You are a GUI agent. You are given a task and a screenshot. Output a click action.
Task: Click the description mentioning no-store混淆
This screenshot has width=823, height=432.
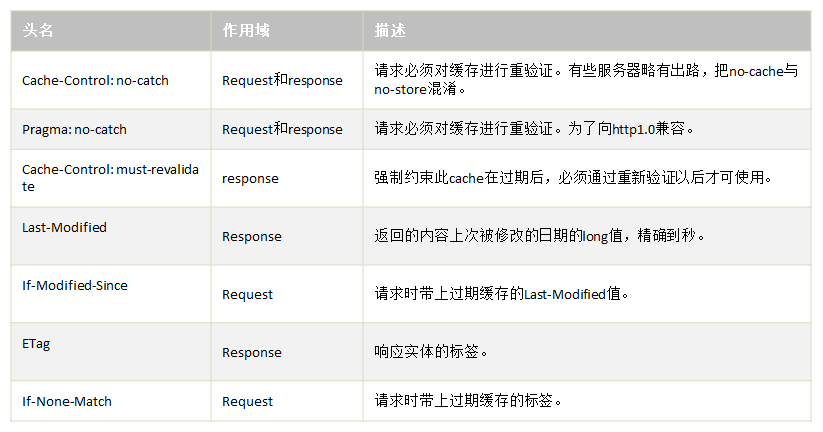tap(586, 80)
